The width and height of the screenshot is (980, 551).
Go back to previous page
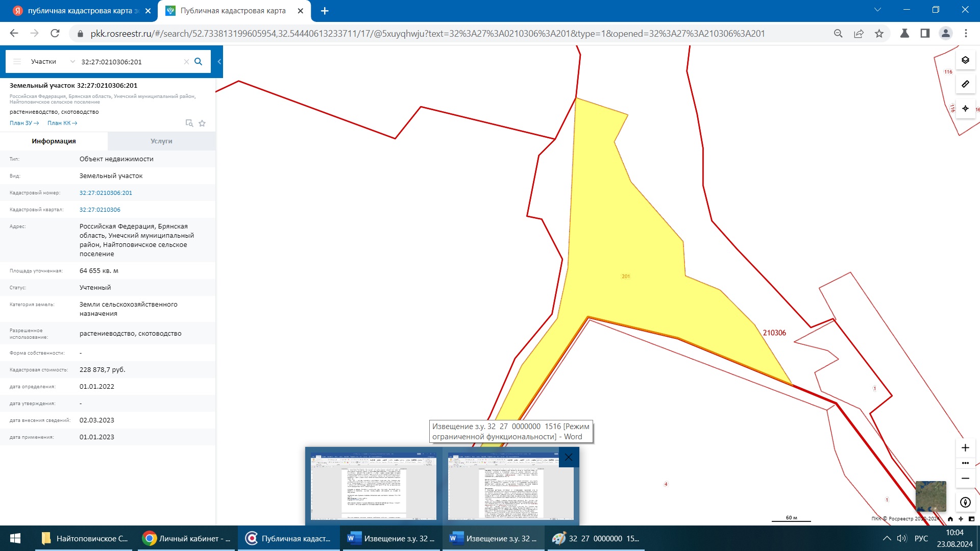tap(14, 33)
